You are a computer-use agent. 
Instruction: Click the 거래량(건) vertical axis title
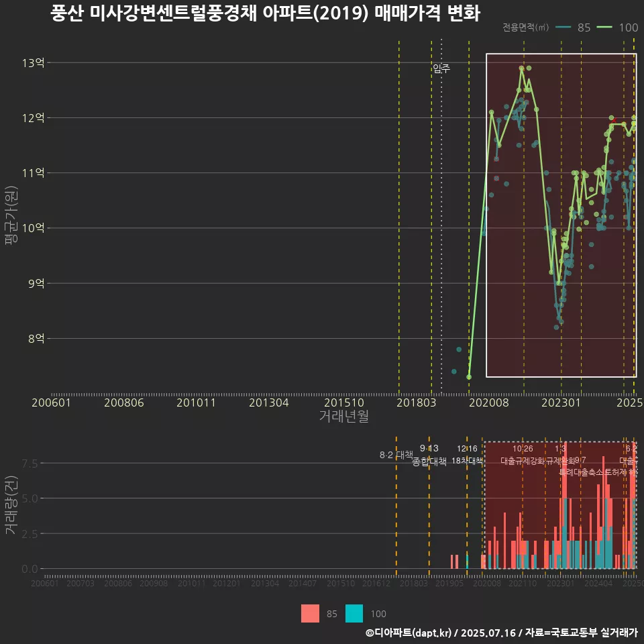tap(11, 504)
